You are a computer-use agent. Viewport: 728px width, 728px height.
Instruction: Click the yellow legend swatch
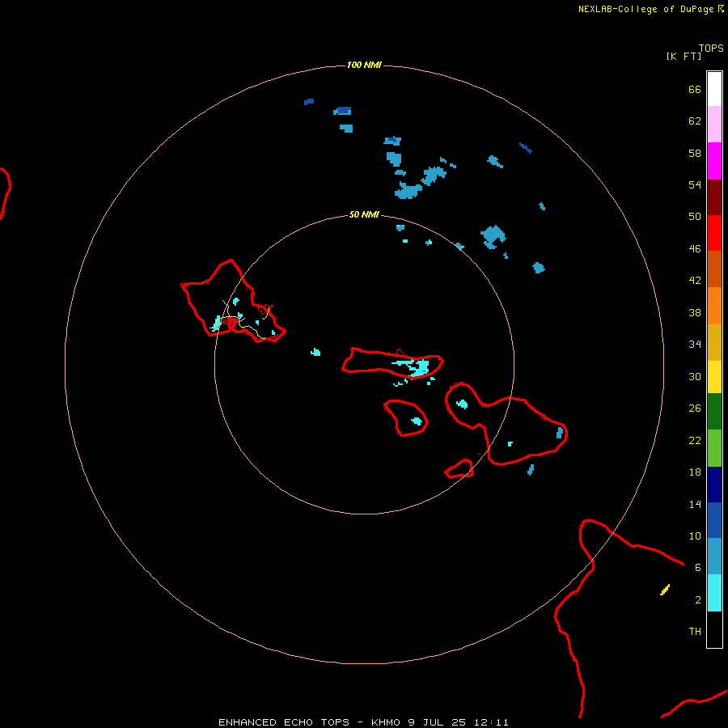click(714, 377)
